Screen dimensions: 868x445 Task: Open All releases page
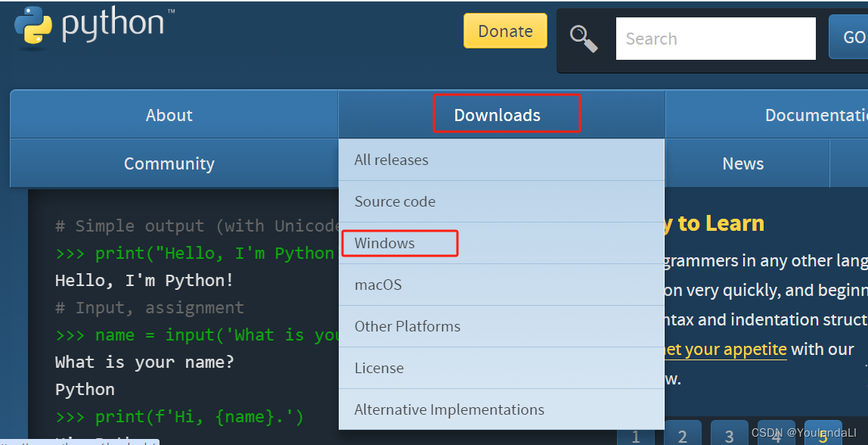click(x=391, y=160)
